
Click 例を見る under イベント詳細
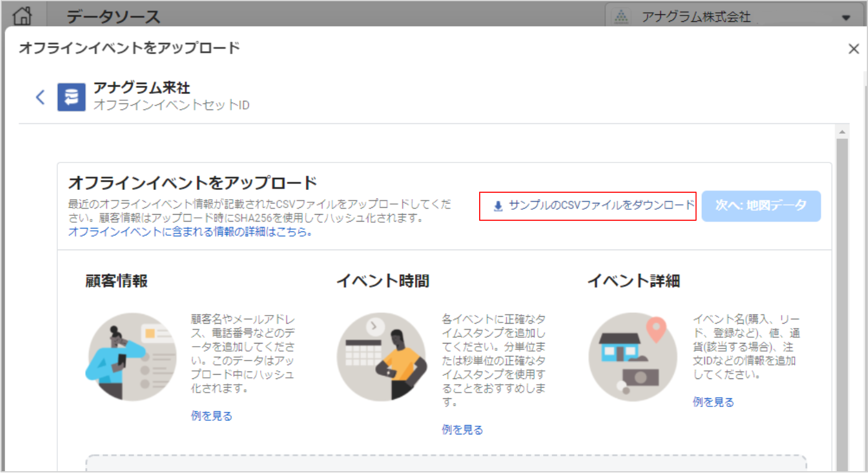[x=713, y=402]
